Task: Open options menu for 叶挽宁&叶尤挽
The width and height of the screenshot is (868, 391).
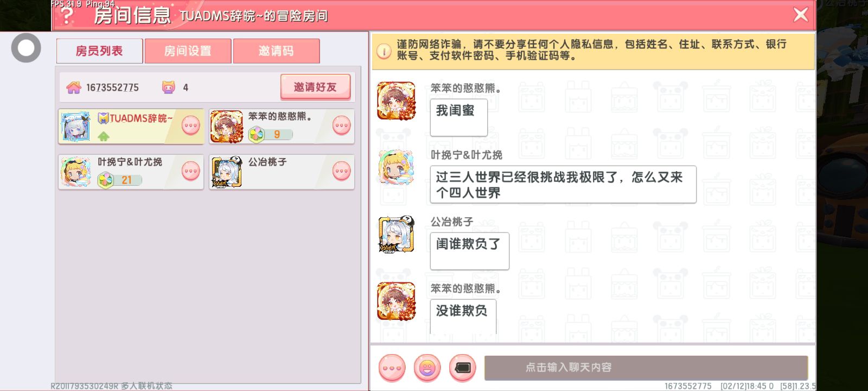Action: click(190, 171)
